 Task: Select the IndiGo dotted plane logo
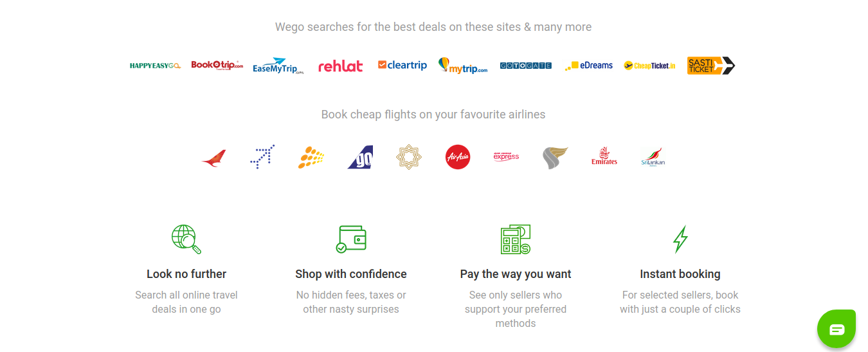tap(262, 157)
